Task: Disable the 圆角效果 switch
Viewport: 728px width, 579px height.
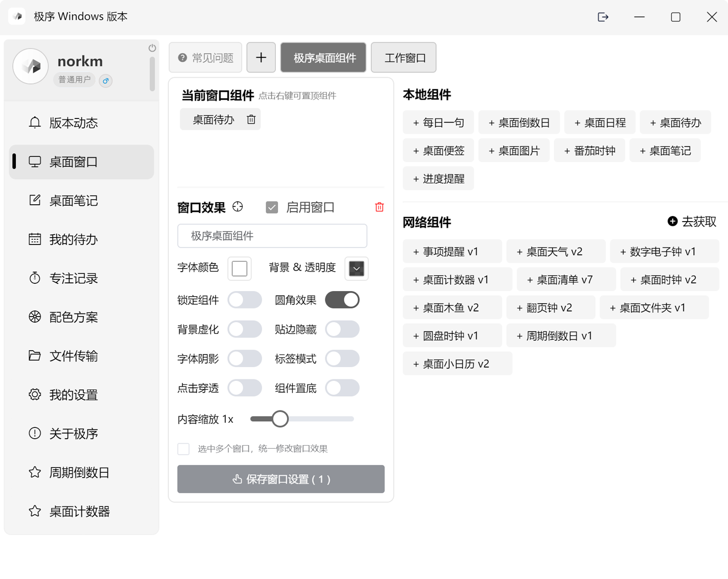Action: pyautogui.click(x=342, y=300)
